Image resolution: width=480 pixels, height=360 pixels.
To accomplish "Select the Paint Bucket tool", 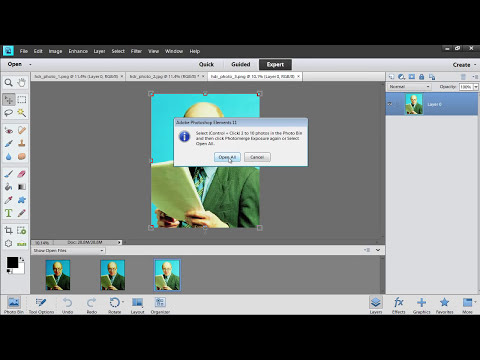I will point(9,187).
